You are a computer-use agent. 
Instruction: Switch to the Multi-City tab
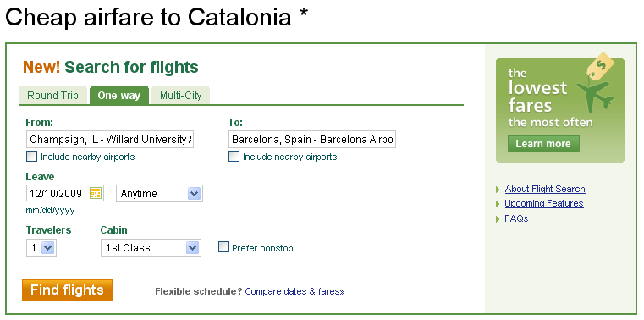[181, 96]
